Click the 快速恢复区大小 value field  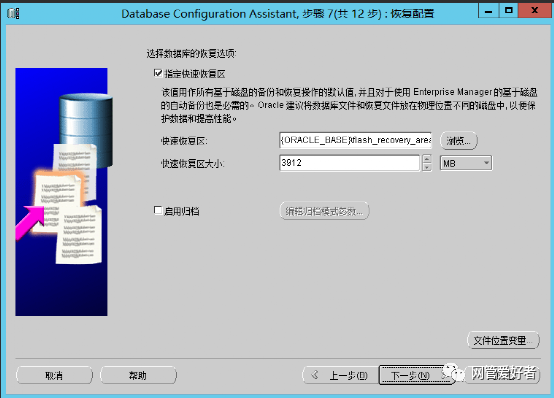click(x=349, y=163)
